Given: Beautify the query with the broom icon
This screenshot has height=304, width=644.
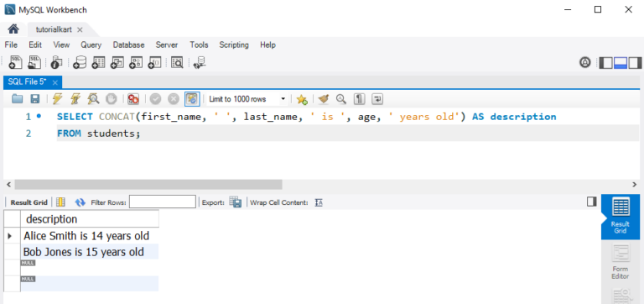Looking at the screenshot, I should coord(324,99).
